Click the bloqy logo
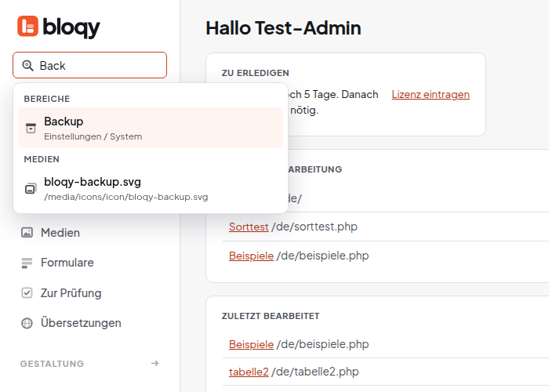This screenshot has width=549, height=392. [x=59, y=27]
